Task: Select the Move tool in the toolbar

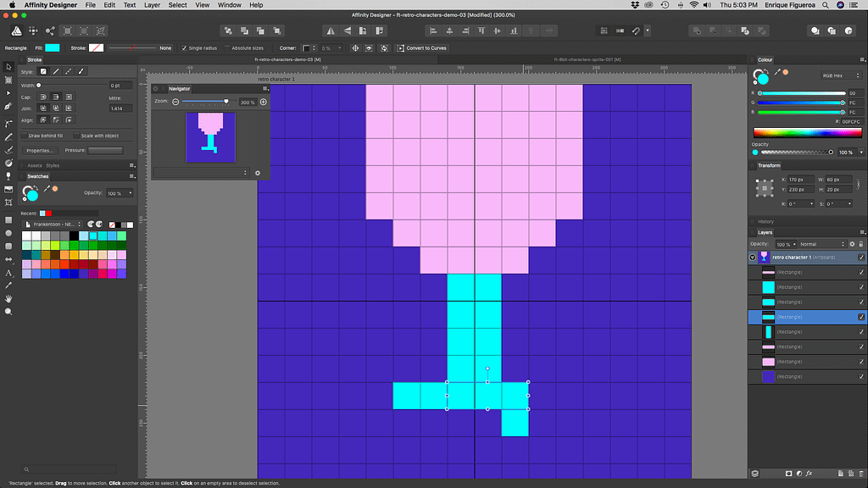Action: (x=10, y=67)
